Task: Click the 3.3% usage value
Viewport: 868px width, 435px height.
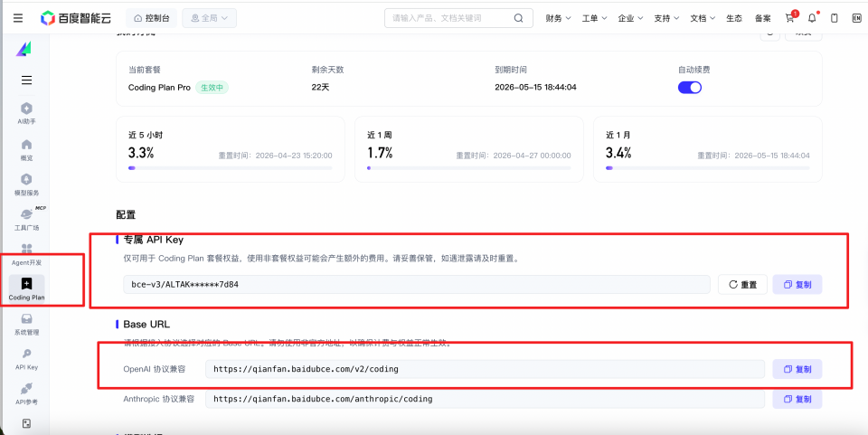Action: 141,153
